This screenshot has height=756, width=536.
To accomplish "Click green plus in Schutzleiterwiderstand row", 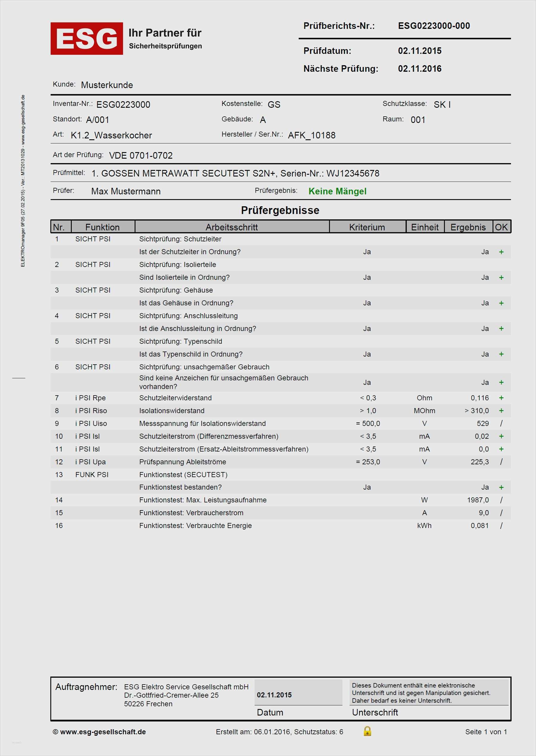I will click(x=501, y=398).
